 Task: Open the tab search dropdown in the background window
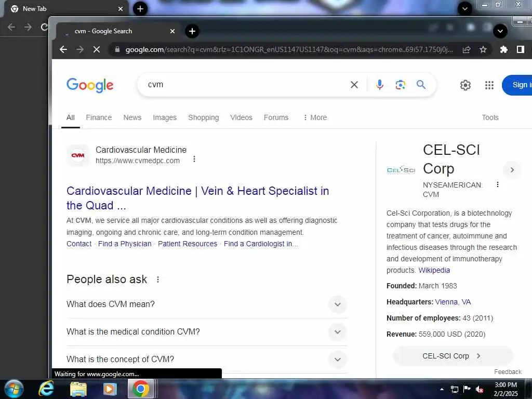465,9
